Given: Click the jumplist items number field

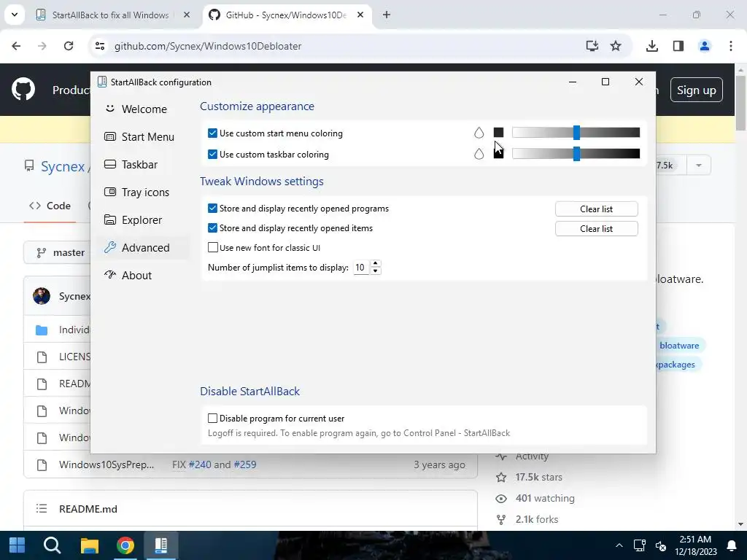Looking at the screenshot, I should tap(361, 268).
